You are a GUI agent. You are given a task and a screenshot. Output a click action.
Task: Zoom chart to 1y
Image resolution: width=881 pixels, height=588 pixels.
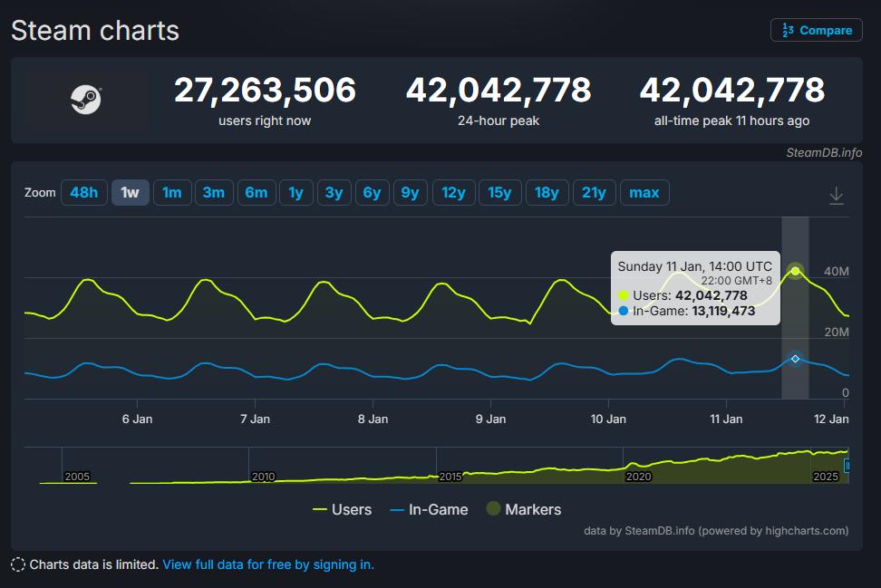[x=295, y=192]
